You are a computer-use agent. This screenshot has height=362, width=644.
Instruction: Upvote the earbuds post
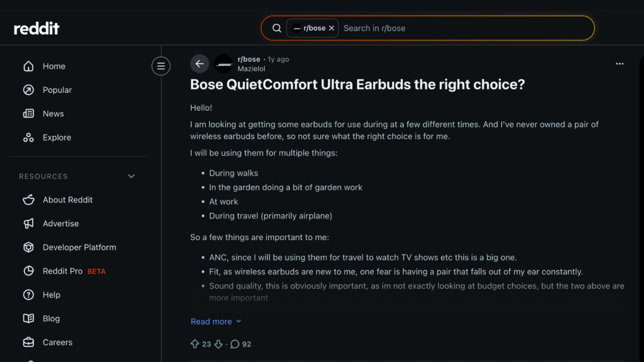pos(195,344)
